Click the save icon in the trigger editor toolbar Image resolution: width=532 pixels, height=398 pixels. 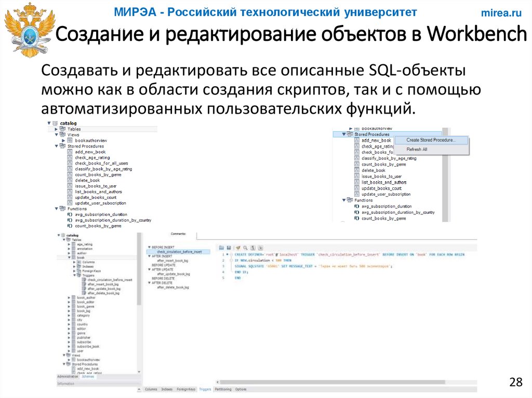coord(229,247)
